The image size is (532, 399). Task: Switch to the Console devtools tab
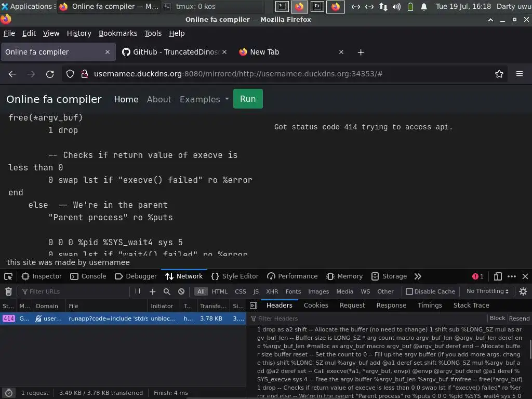(x=88, y=276)
